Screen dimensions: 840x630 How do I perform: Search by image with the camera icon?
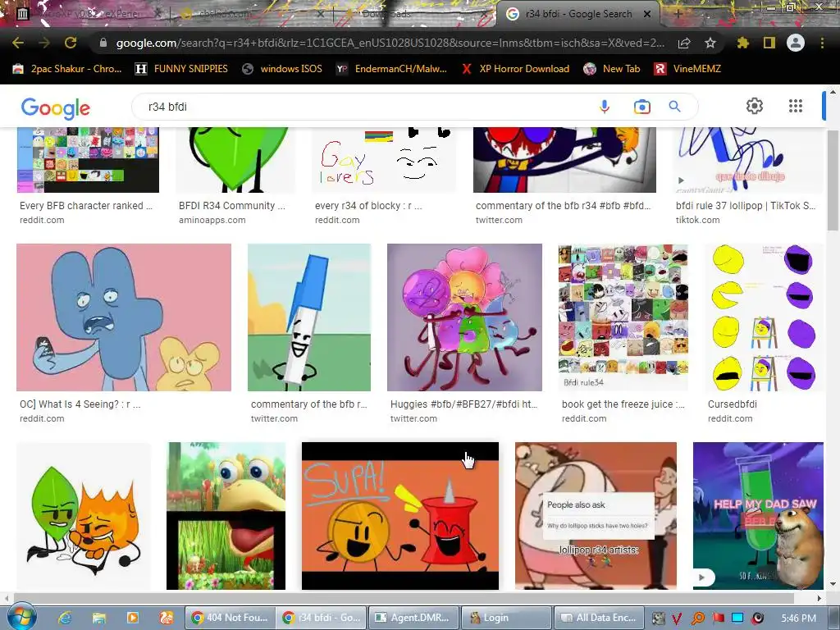(641, 107)
